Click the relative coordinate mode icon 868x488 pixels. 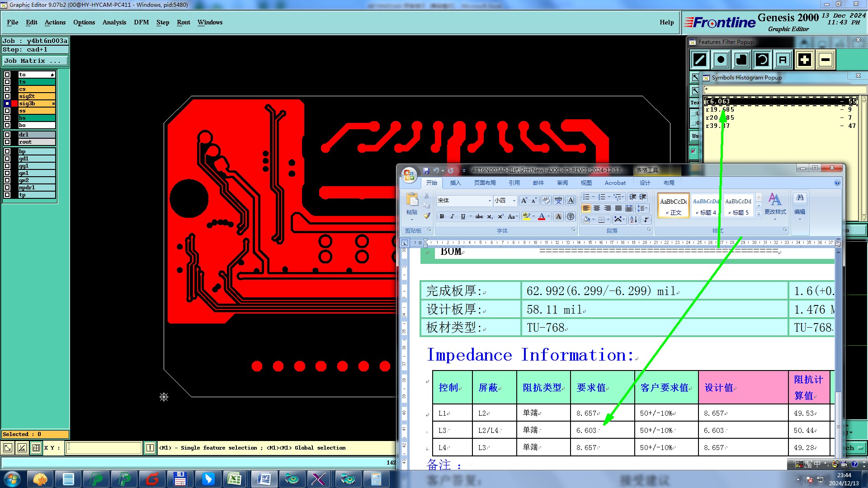point(22,448)
